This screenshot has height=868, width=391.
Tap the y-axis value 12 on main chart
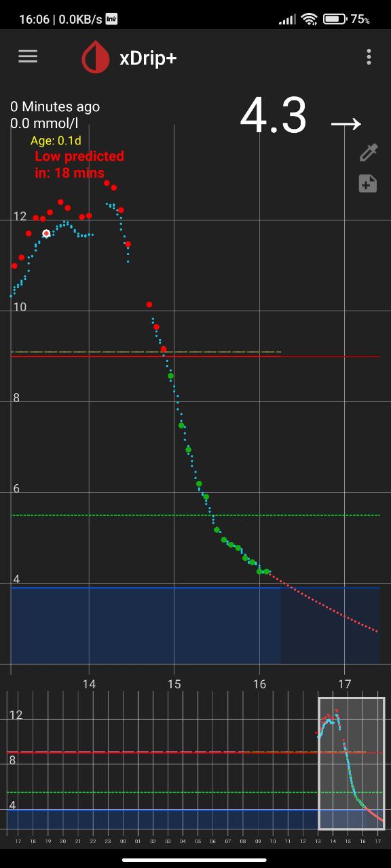[x=20, y=216]
